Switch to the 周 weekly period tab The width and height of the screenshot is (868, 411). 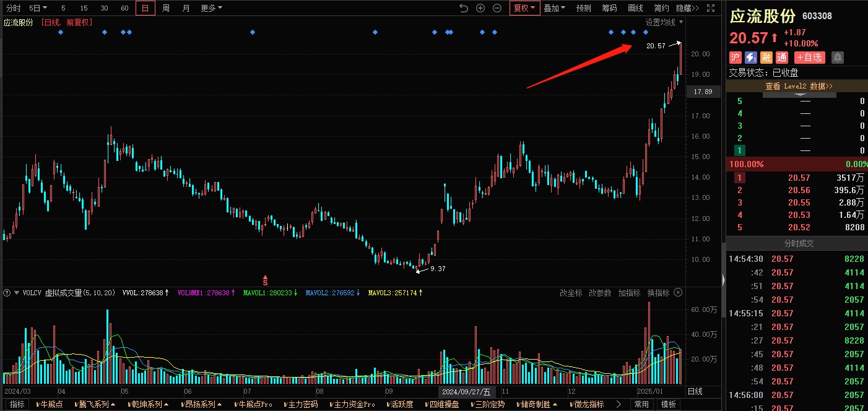(166, 8)
